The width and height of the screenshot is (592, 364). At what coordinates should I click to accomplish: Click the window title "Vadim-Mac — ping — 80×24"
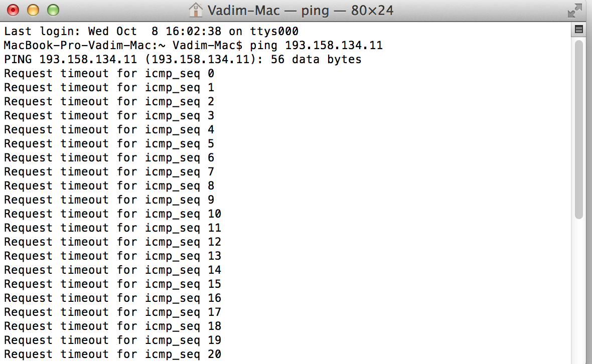point(301,11)
